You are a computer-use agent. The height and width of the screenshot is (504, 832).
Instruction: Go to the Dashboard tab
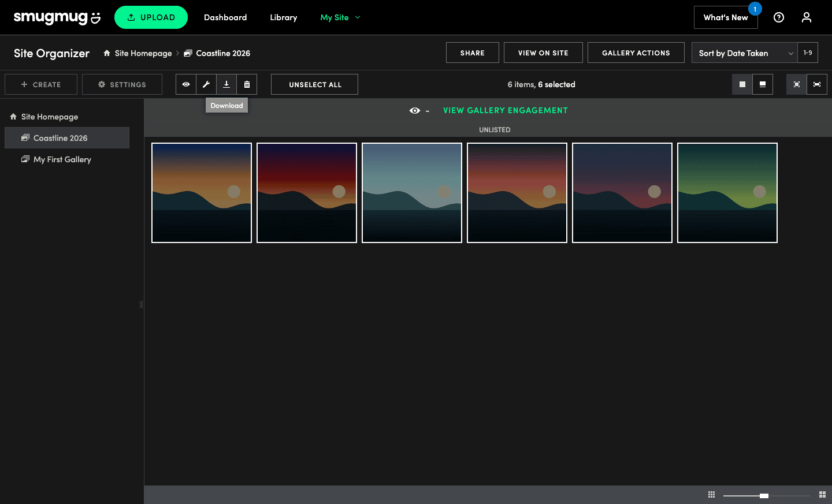point(225,17)
